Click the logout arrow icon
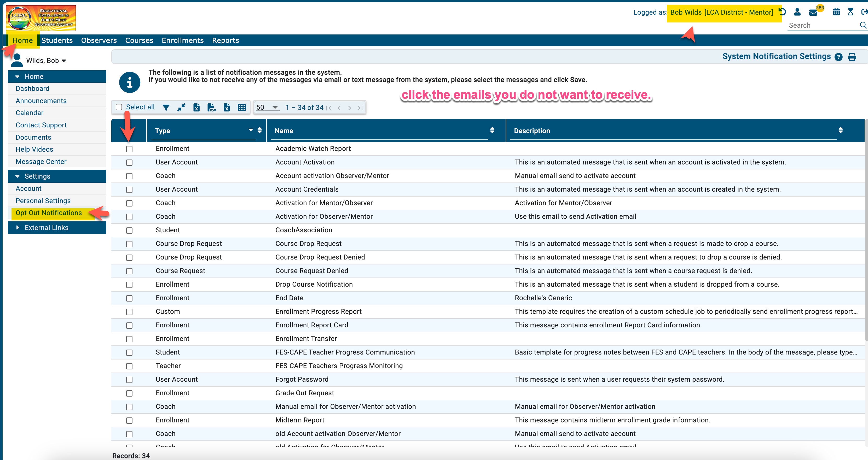This screenshot has height=460, width=868. (864, 12)
